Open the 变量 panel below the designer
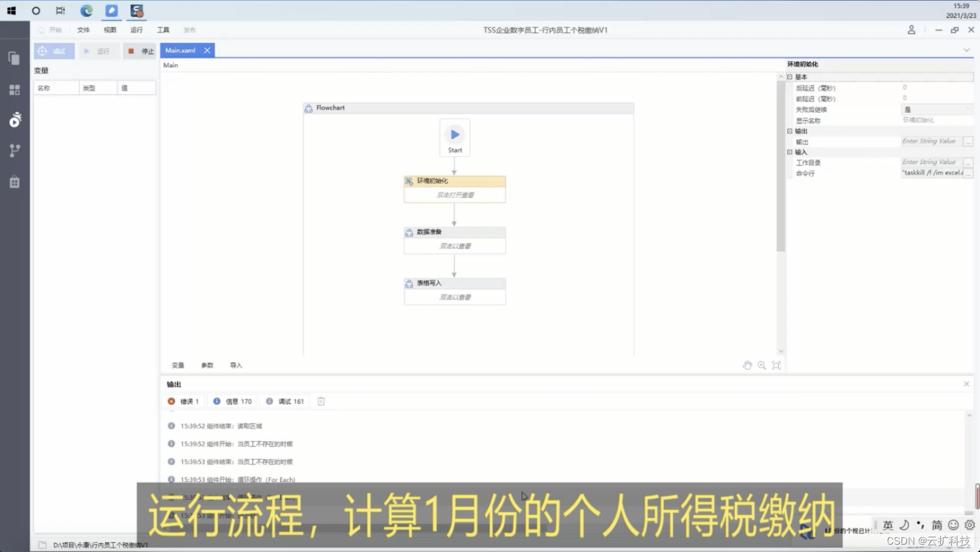Viewport: 980px width, 552px height. pyautogui.click(x=178, y=365)
